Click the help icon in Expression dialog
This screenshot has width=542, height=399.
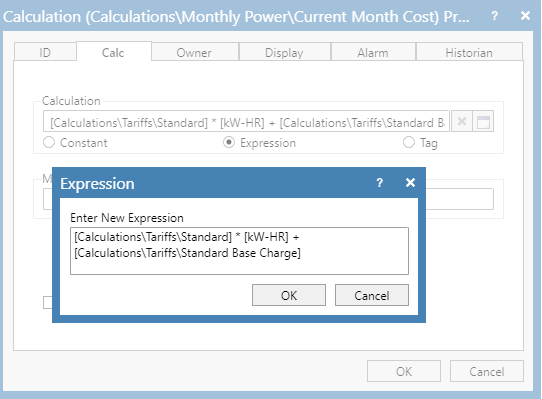pyautogui.click(x=380, y=183)
